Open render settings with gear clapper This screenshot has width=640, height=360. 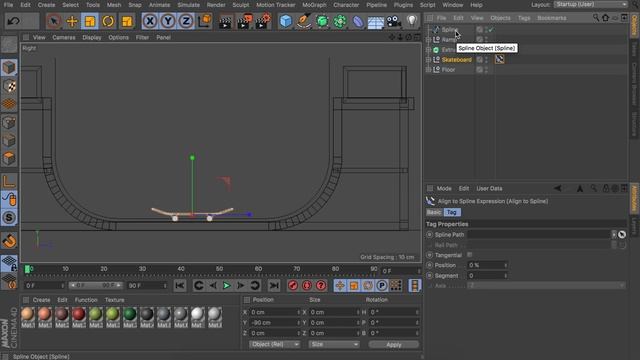(262, 21)
